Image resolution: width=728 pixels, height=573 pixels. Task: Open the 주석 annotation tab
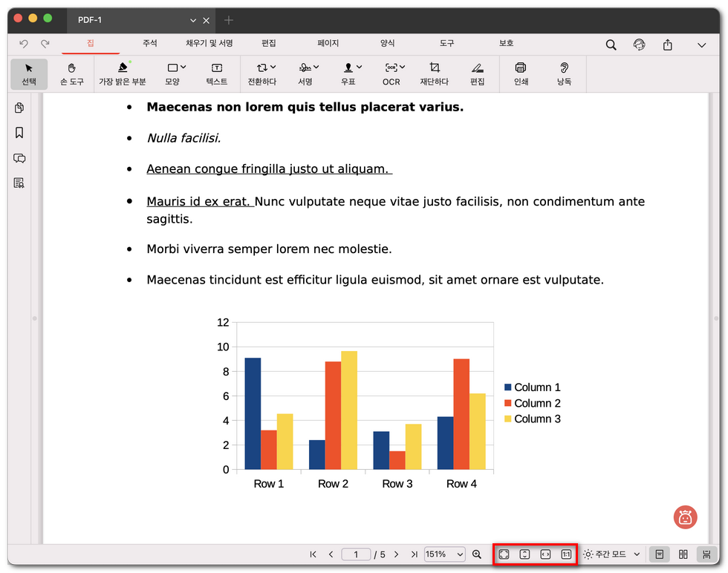(x=150, y=44)
